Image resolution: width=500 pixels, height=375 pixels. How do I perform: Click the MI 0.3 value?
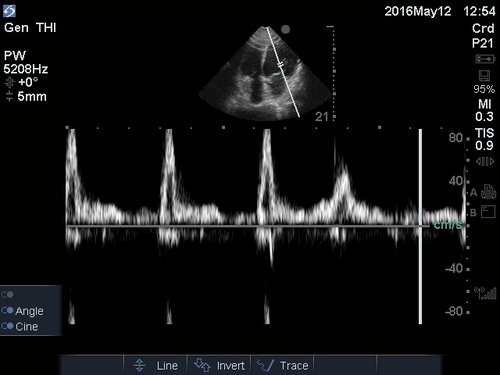click(484, 110)
